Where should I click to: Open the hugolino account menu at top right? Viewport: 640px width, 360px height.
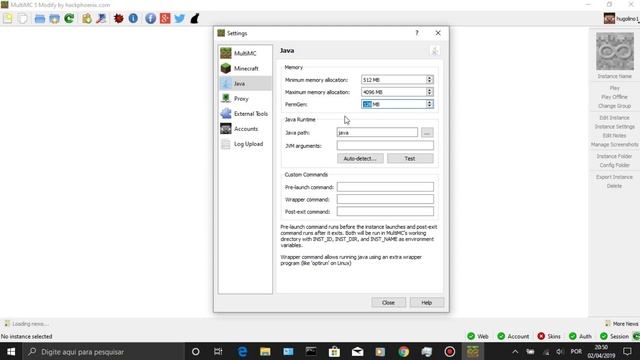(621, 18)
